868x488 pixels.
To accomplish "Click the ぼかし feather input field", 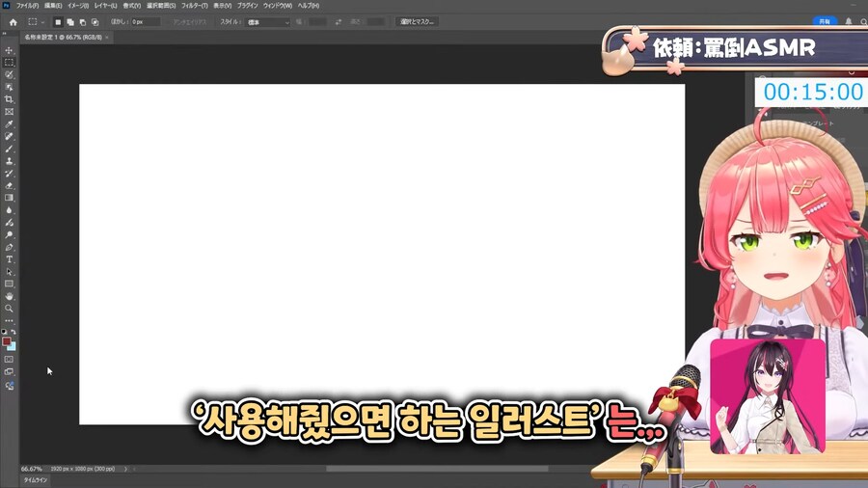I will (x=146, y=22).
